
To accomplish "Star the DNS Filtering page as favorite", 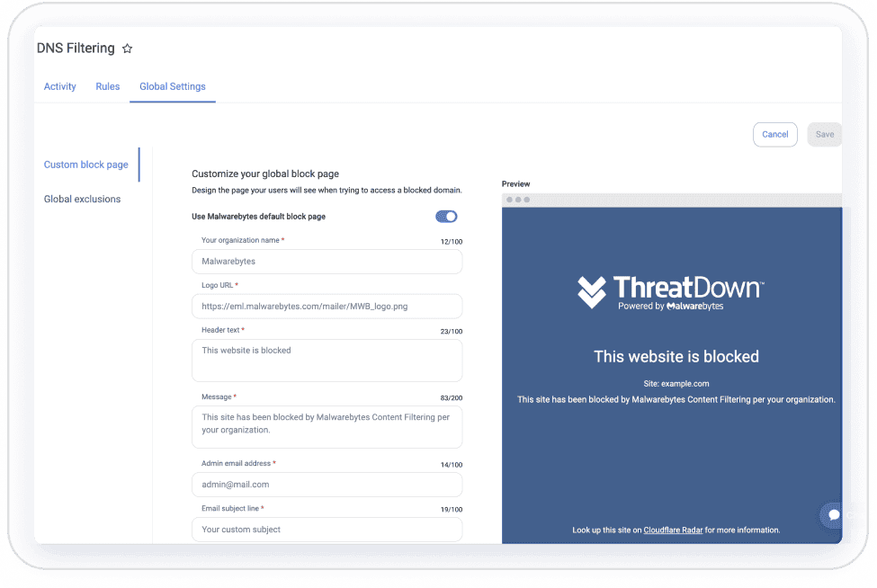I will 128,49.
